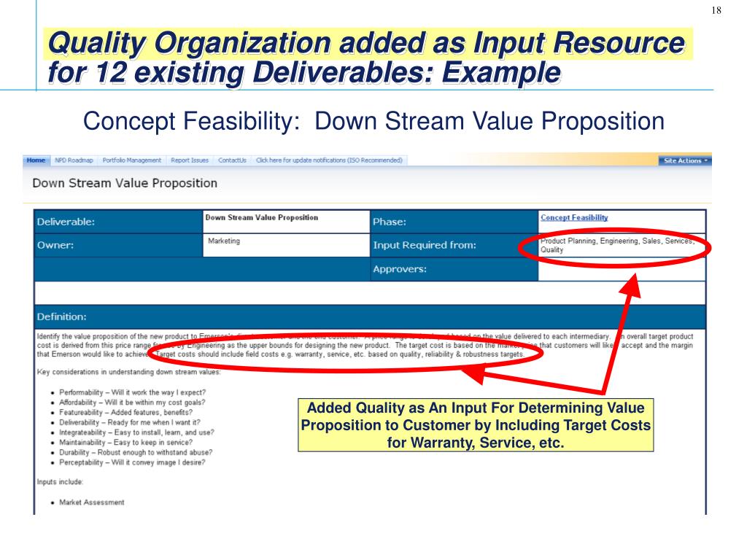Click the empty Approvers value field
The width and height of the screenshot is (747, 560).
pyautogui.click(x=622, y=270)
